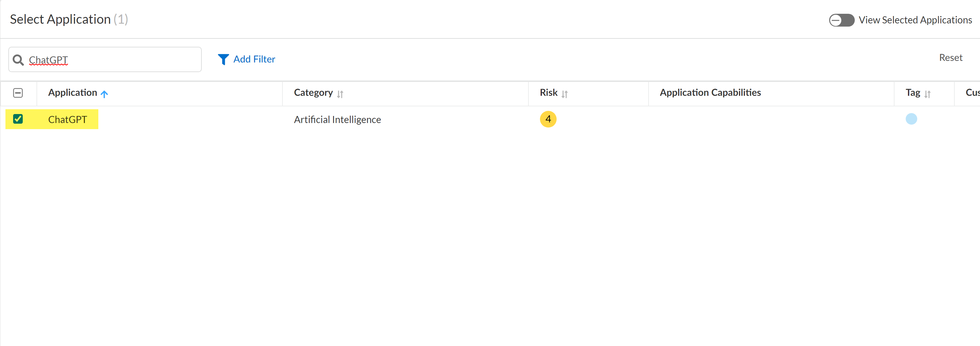Click the light blue tag circle
The height and width of the screenshot is (346, 980).
(x=911, y=119)
